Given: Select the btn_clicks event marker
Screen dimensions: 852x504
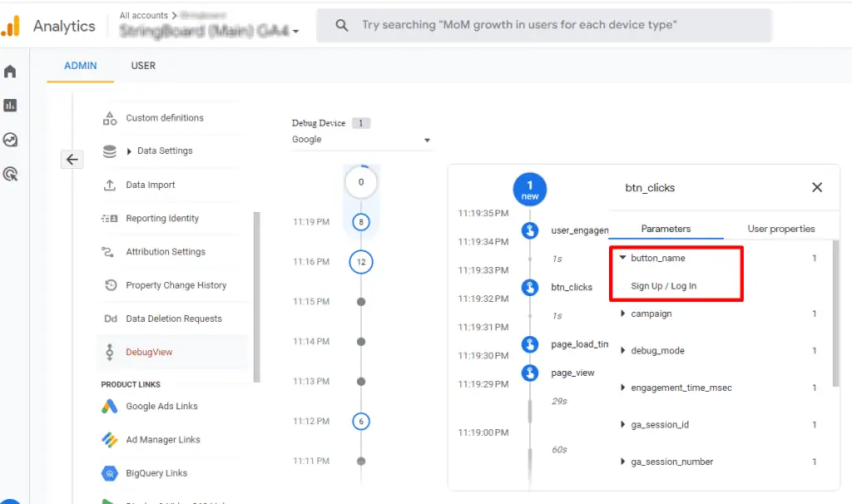Looking at the screenshot, I should pos(530,287).
